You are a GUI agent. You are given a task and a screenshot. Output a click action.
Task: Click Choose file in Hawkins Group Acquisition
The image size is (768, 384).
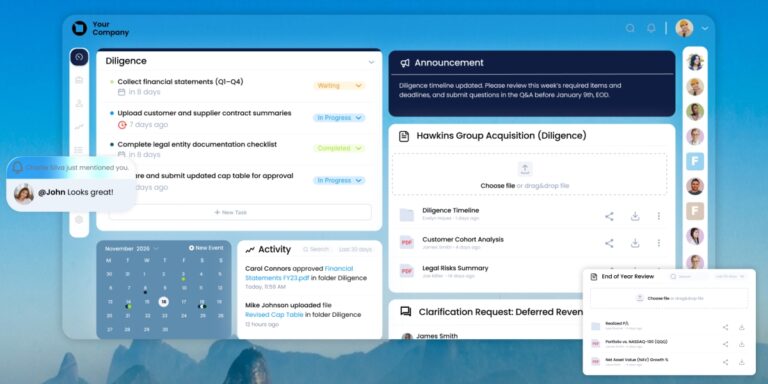coord(498,186)
